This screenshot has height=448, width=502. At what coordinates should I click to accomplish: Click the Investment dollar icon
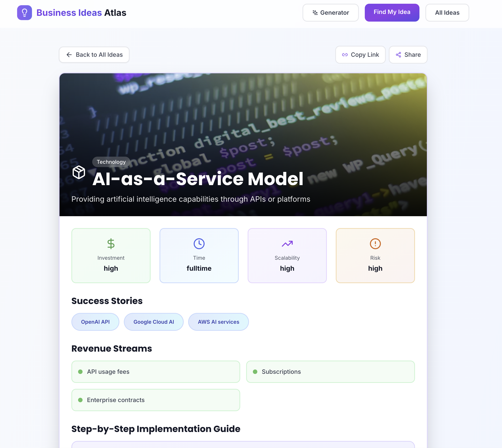tap(111, 244)
